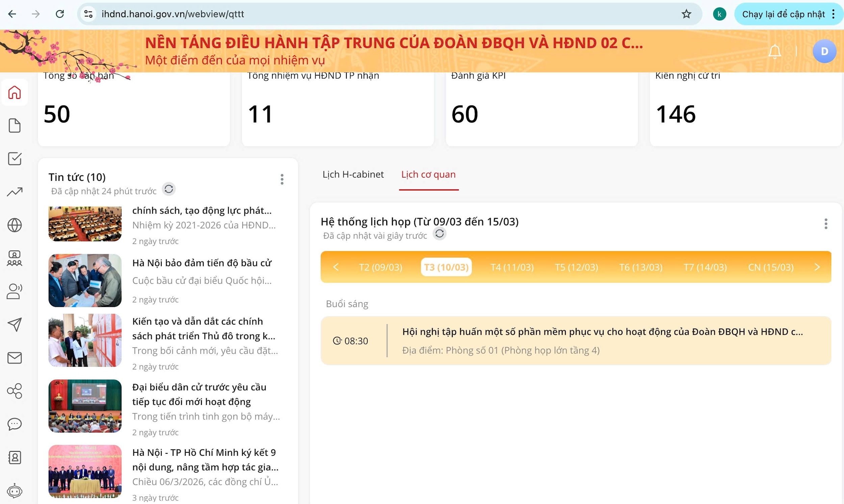Open the Kiến nghị cử tri card showing 146

[x=746, y=109]
